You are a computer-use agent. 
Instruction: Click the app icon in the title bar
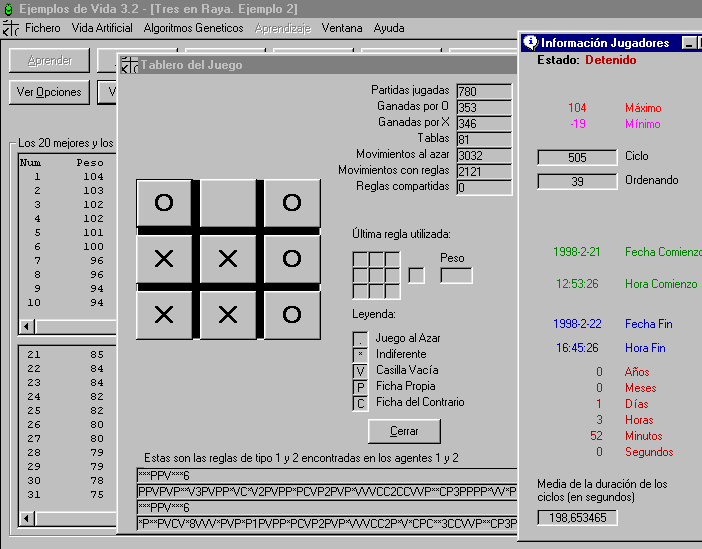tap(8, 9)
